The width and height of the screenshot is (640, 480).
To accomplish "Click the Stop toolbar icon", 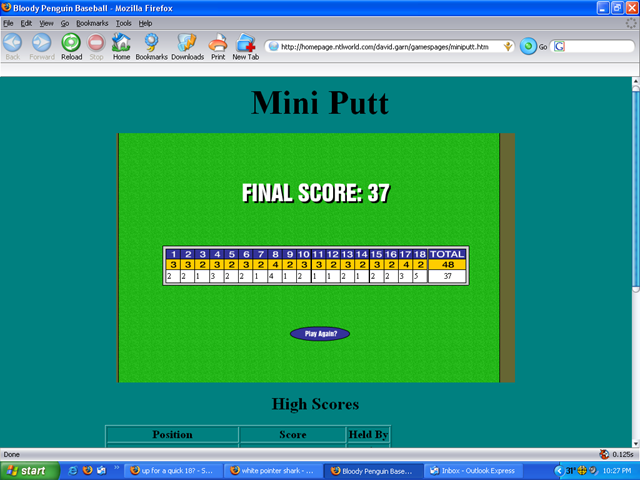I will 97,44.
